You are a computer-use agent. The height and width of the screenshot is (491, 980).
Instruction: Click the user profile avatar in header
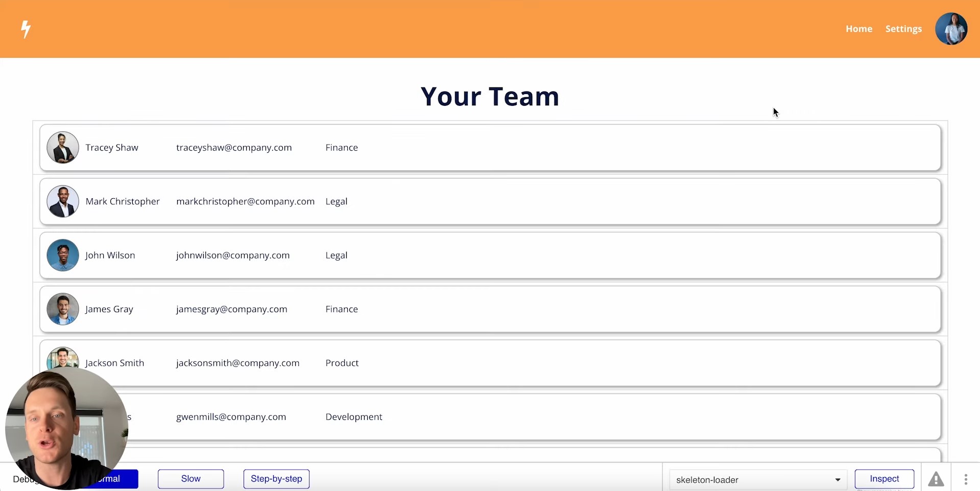click(x=951, y=29)
